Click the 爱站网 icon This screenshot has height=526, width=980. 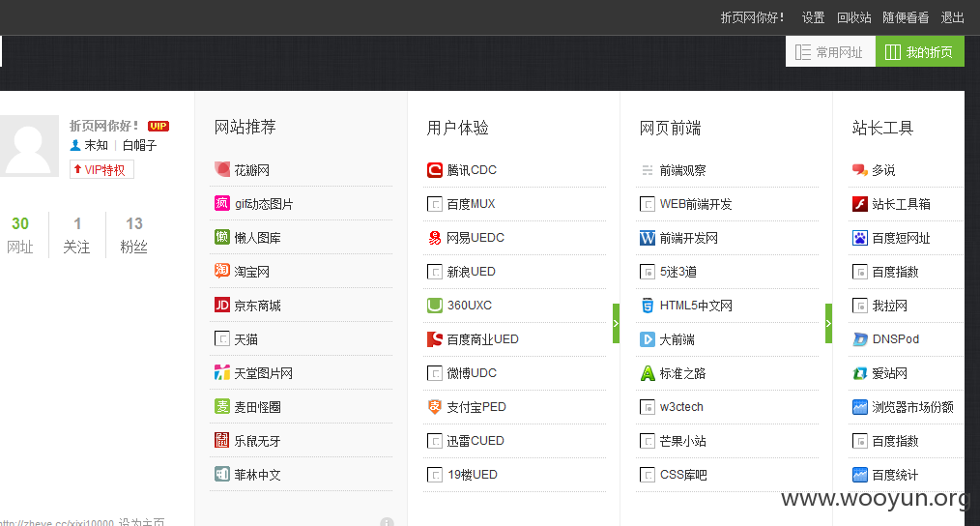pos(860,373)
